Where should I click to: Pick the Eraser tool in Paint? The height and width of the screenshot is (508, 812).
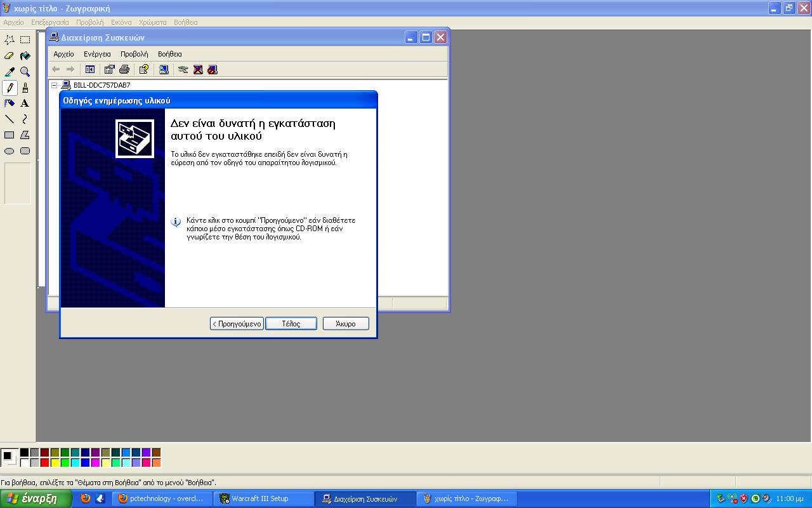coord(10,56)
